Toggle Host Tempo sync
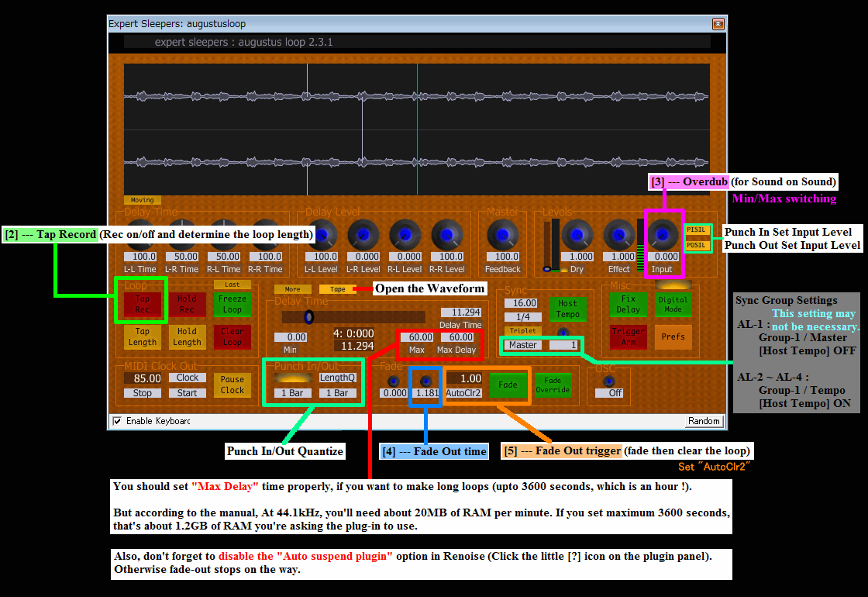The height and width of the screenshot is (597, 868). 568,309
